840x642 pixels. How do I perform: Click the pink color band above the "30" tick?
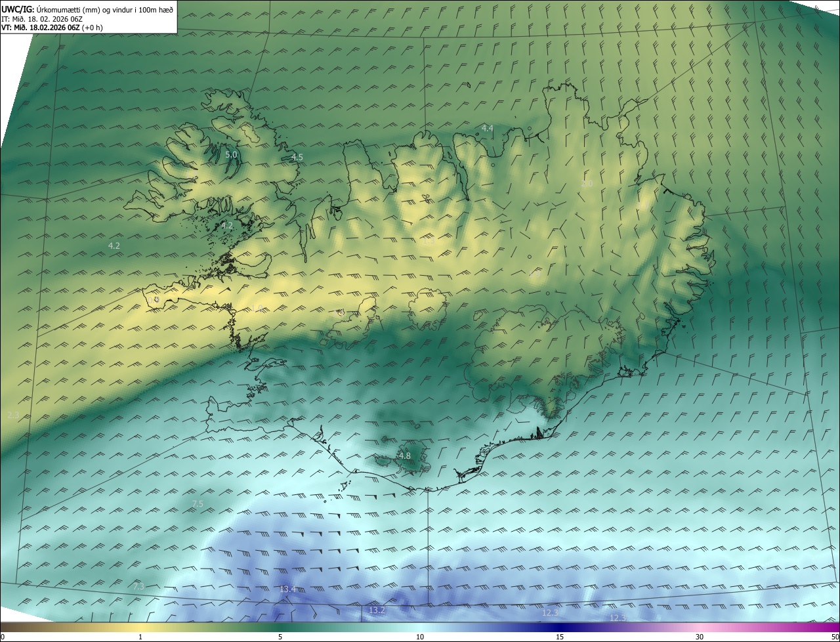[x=700, y=627]
